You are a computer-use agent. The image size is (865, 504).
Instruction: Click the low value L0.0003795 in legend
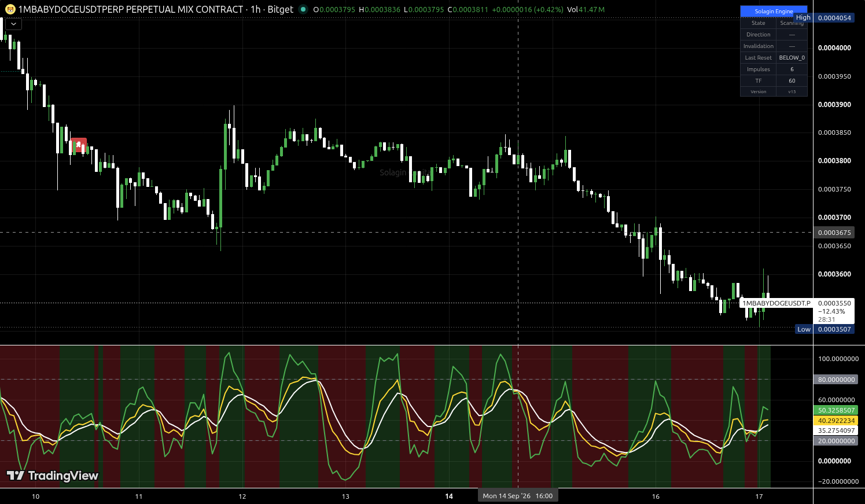click(424, 10)
